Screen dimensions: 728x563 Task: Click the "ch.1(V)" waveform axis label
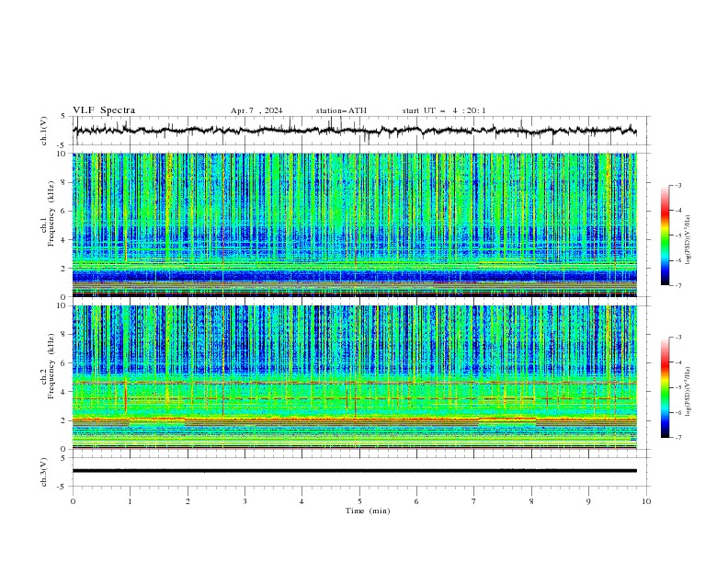tap(44, 131)
